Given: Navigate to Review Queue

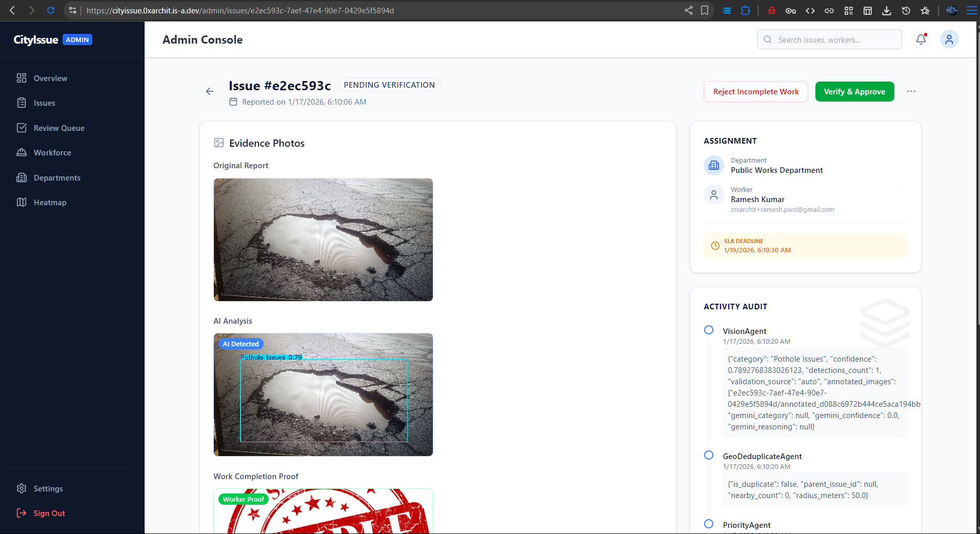Looking at the screenshot, I should [59, 128].
